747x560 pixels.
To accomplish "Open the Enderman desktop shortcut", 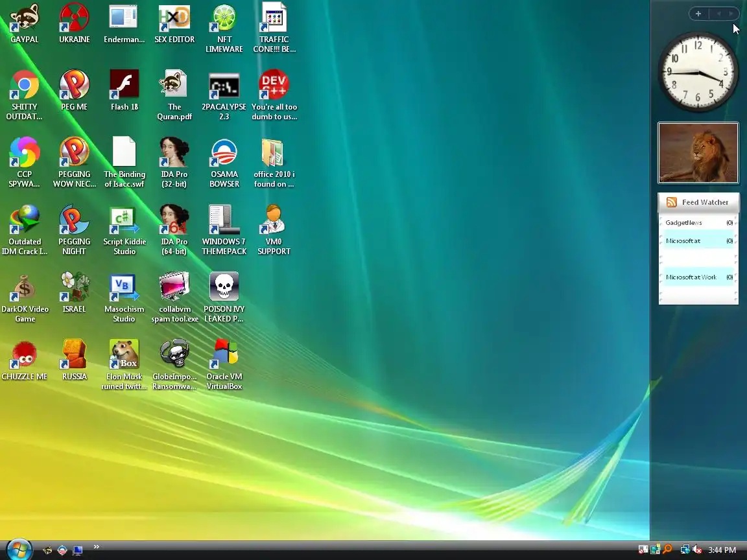I will point(124,23).
